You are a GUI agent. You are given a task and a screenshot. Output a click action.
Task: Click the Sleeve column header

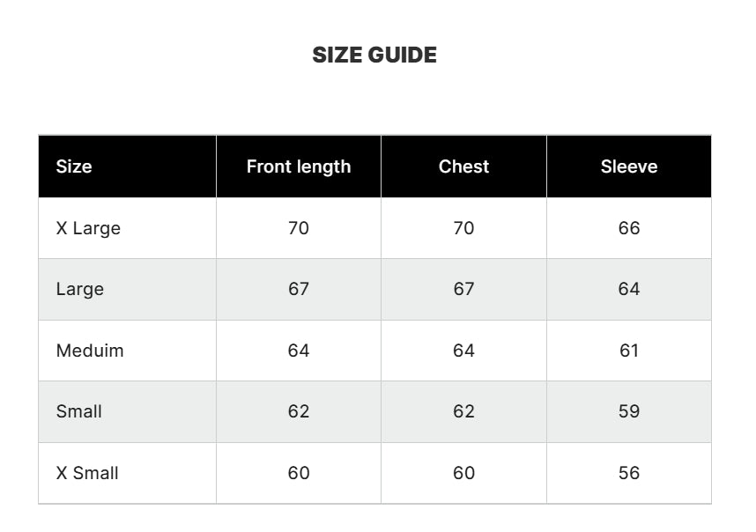pyautogui.click(x=629, y=166)
